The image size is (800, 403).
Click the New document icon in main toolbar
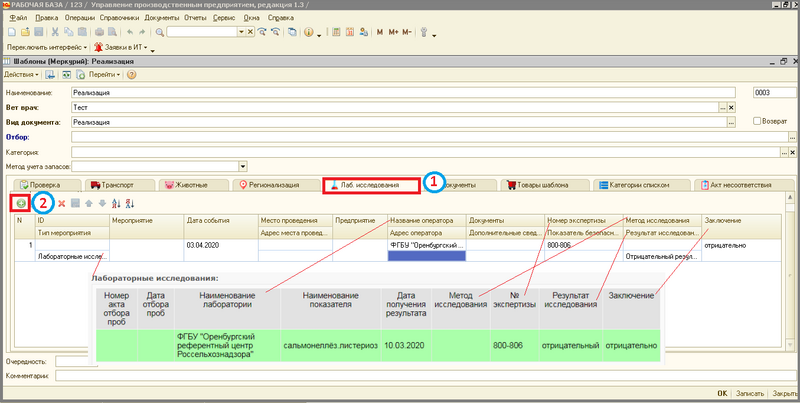click(x=12, y=32)
